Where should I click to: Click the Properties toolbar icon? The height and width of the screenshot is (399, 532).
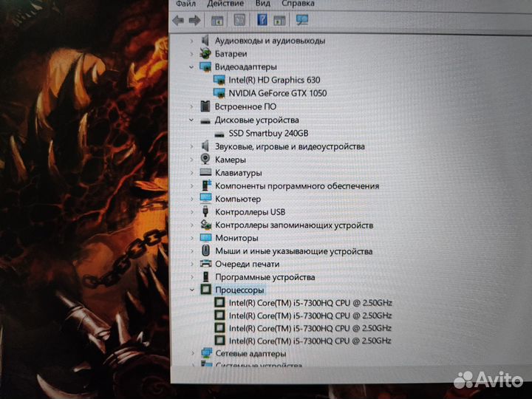pos(239,20)
